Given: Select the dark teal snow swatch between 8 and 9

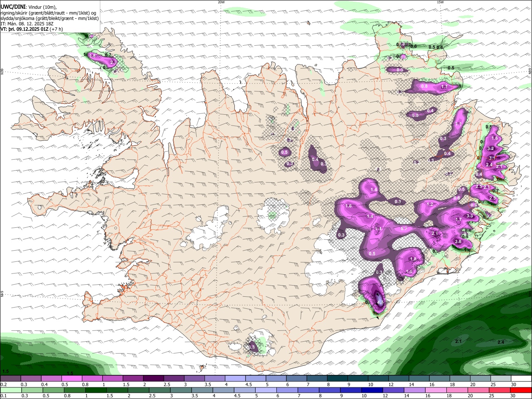Looking at the screenshot, I should [337, 379].
